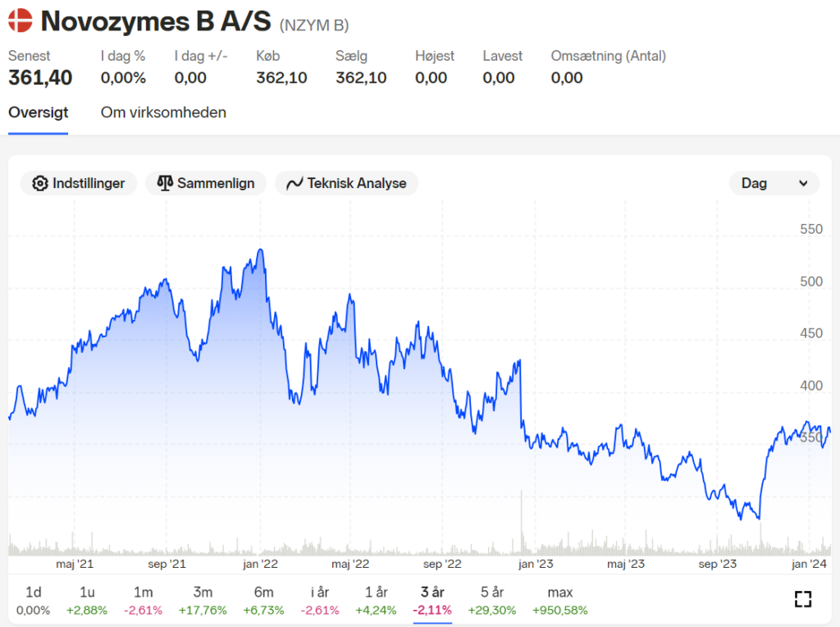Click the I dag % value 0,00%
The image size is (840, 627).
(123, 78)
